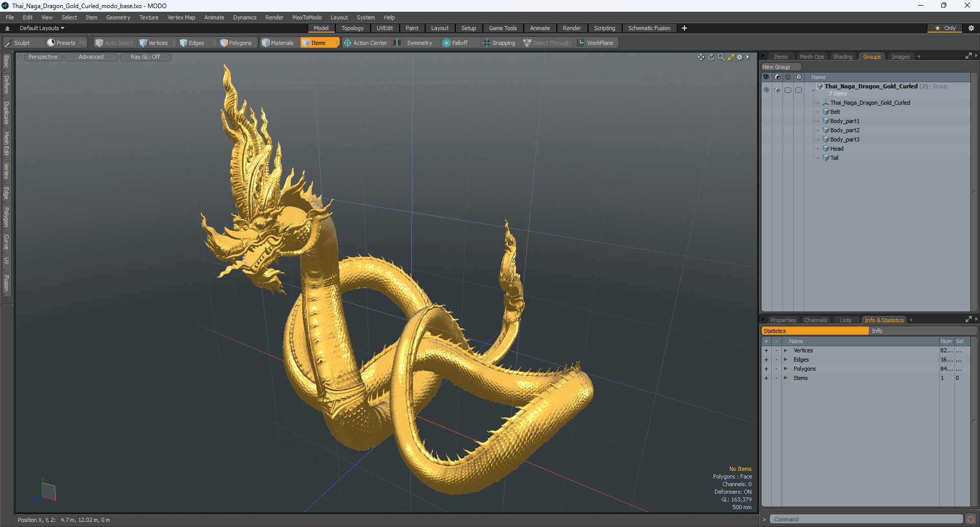Screen dimensions: 980x527
Task: Open the viewport settings gear
Action: pyautogui.click(x=740, y=57)
